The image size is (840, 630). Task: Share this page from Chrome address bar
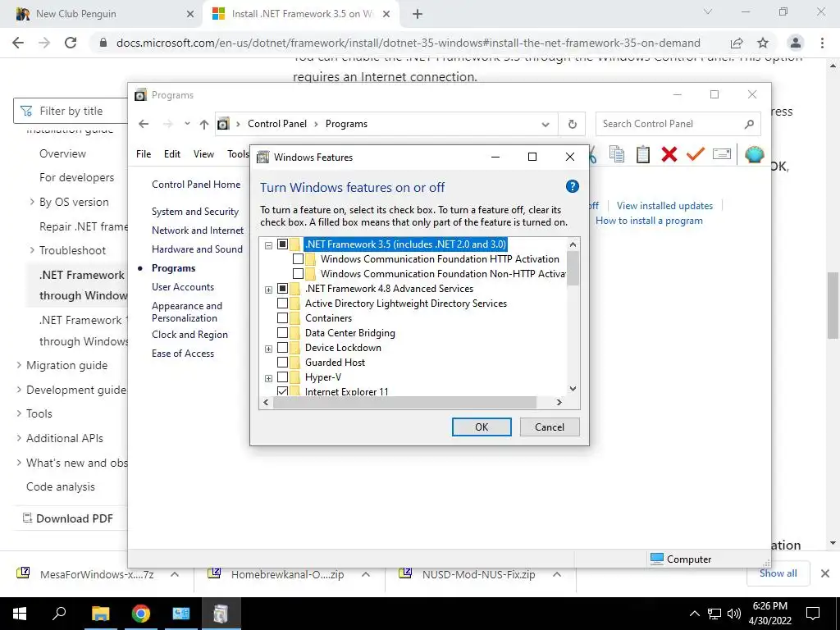[737, 43]
